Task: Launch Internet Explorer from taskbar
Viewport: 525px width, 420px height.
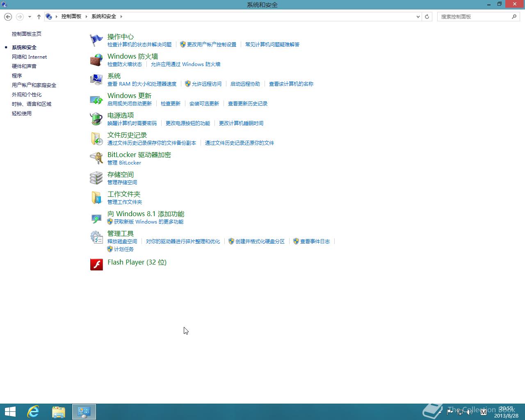Action: point(33,412)
